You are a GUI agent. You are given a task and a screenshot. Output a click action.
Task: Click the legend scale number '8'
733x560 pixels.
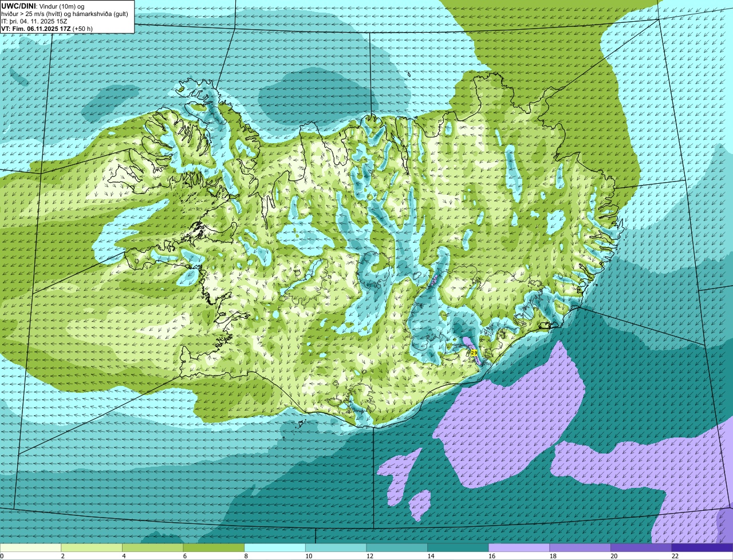[245, 556]
